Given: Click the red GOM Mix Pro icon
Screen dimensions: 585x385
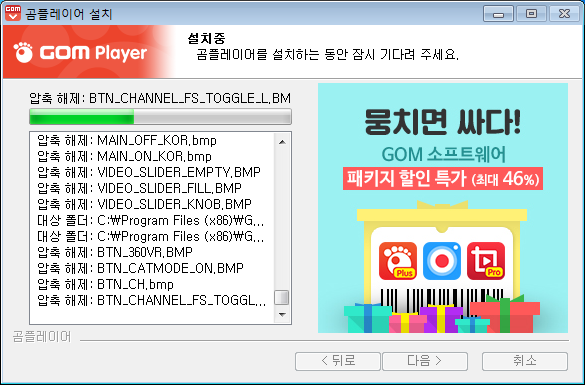Looking at the screenshot, I should tap(486, 261).
